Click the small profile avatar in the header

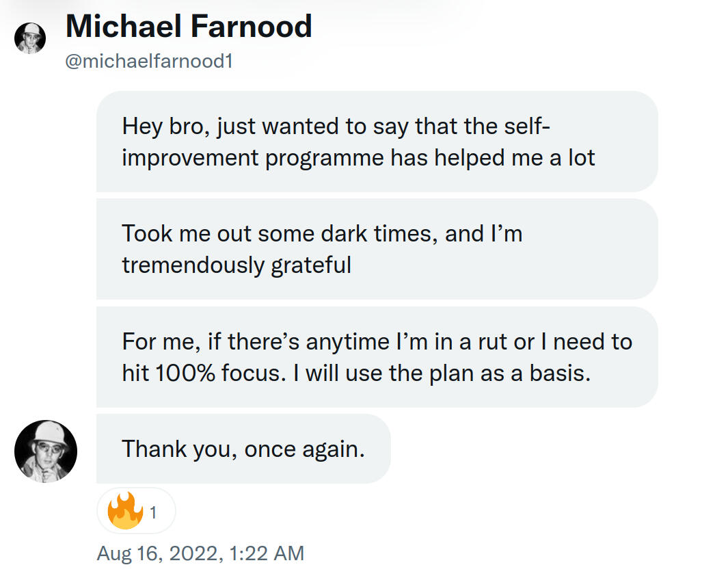tap(30, 37)
